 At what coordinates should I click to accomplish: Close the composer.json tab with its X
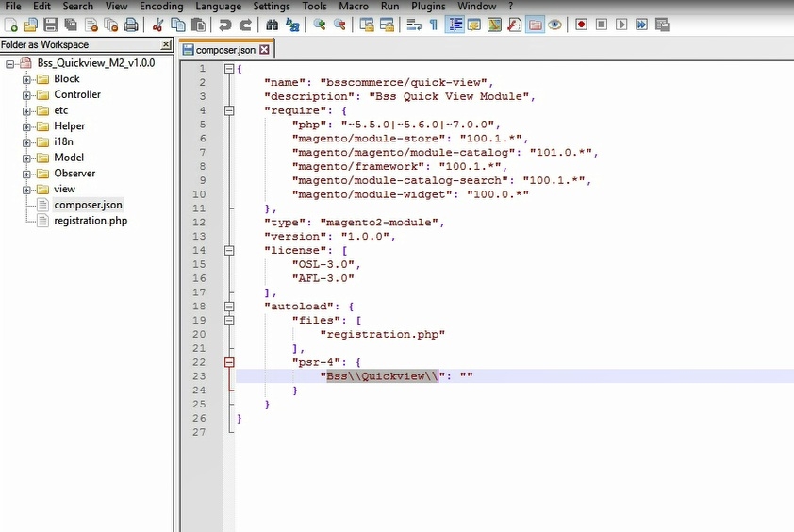(264, 50)
